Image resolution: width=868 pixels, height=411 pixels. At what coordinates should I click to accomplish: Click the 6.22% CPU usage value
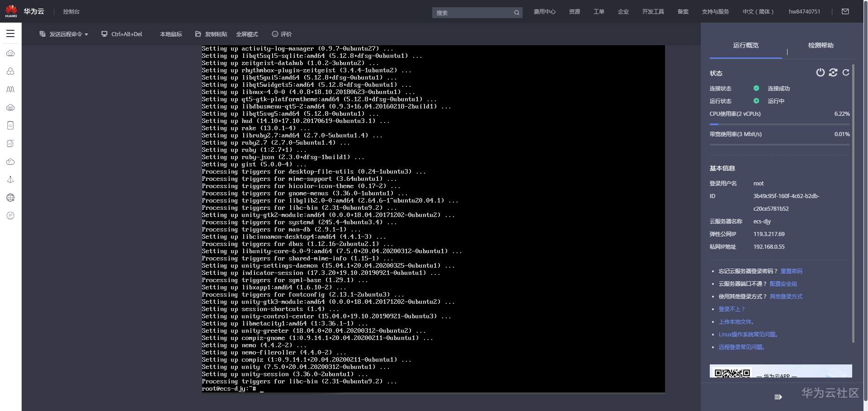point(842,114)
